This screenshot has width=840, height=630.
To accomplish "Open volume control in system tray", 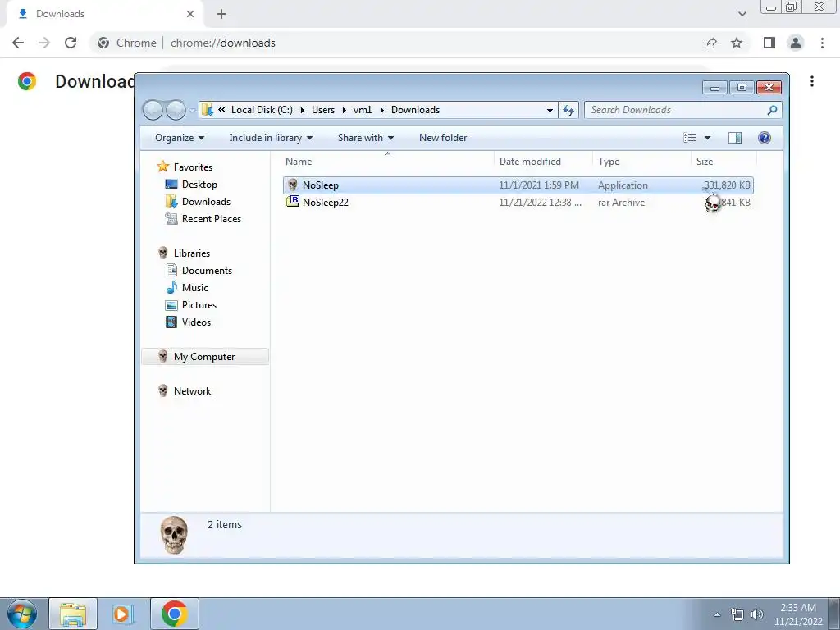I will click(x=757, y=614).
